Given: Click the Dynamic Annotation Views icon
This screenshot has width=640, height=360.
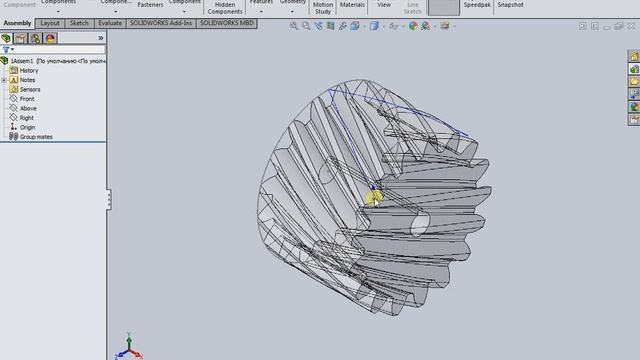Looking at the screenshot, I should coord(342,26).
